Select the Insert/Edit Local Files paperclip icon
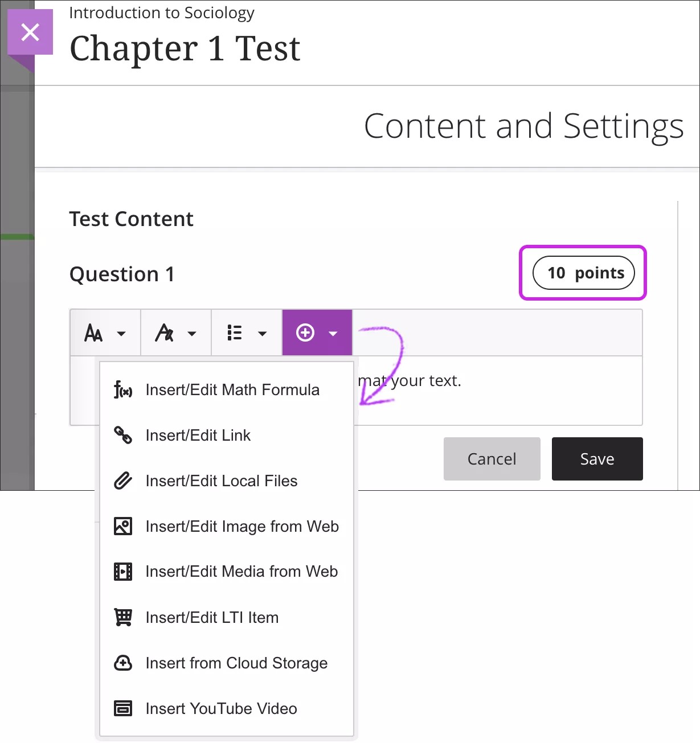 tap(122, 481)
